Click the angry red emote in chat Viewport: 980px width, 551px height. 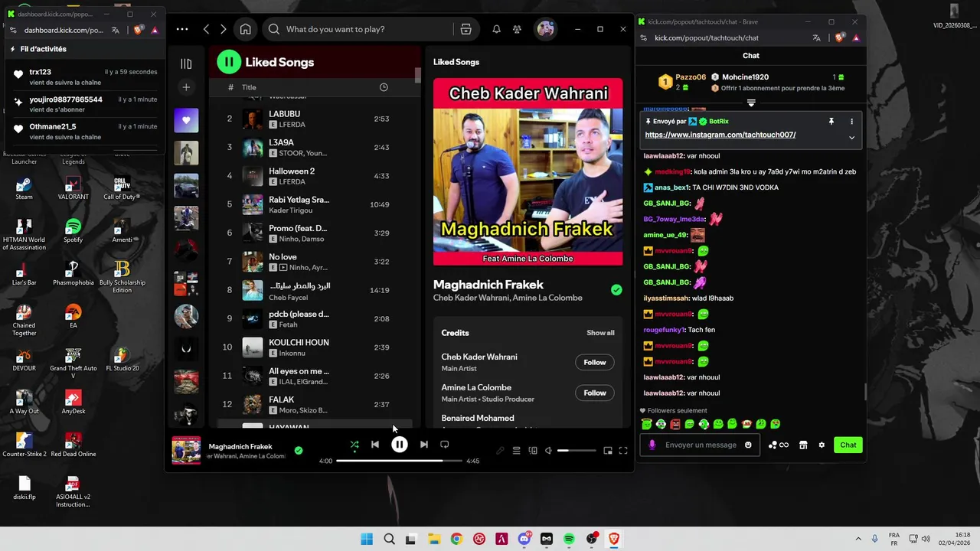675,424
